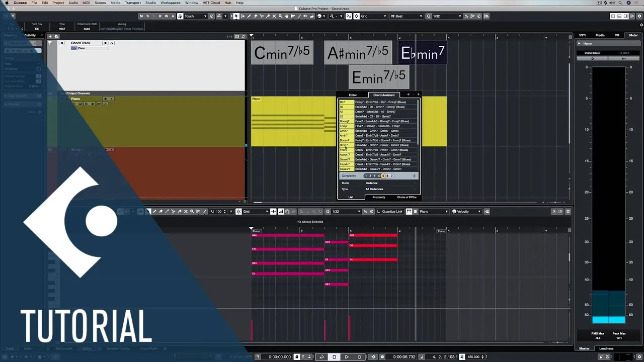Choose the Bbmaj7 suggestion in chord list

[x=346, y=121]
